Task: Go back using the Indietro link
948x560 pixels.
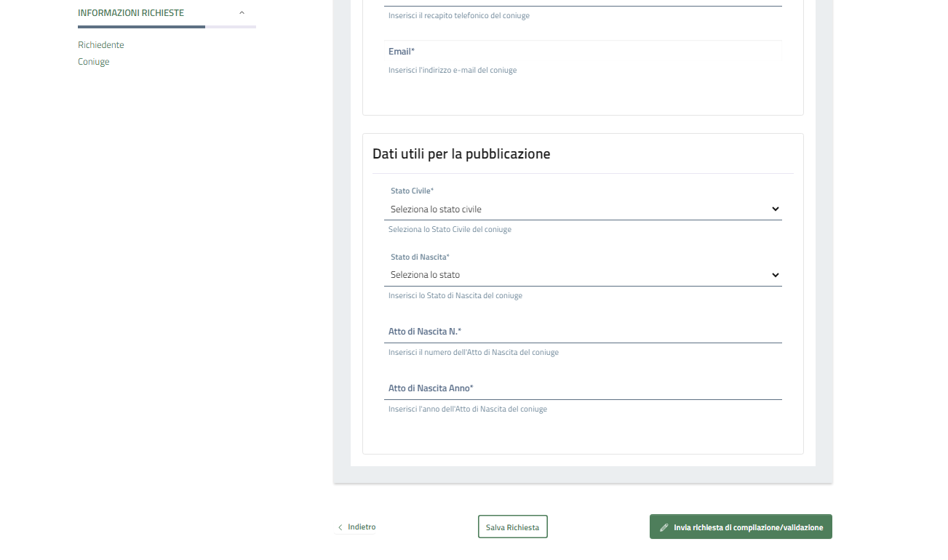Action: (x=362, y=527)
